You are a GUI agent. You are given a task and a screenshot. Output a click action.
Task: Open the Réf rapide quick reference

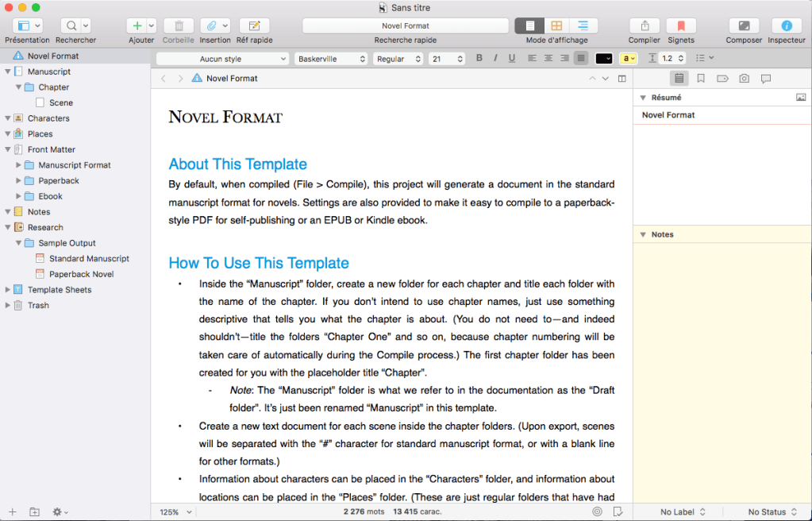click(254, 26)
